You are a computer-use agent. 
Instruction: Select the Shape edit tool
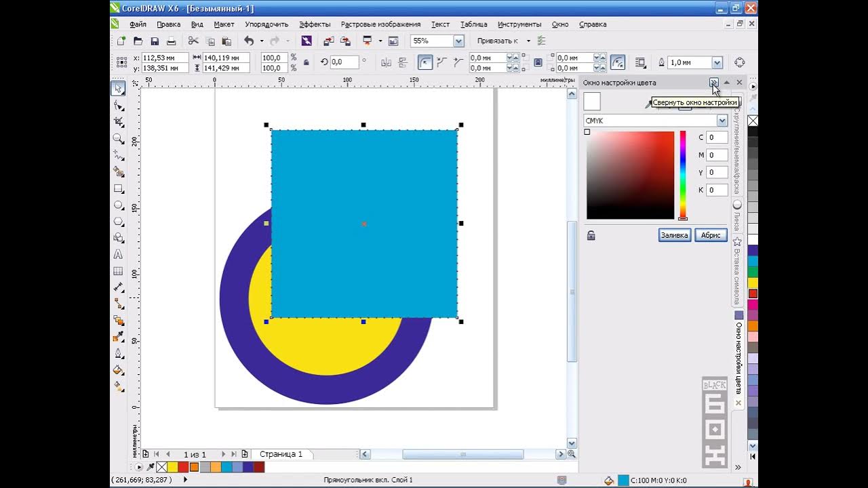coord(119,106)
